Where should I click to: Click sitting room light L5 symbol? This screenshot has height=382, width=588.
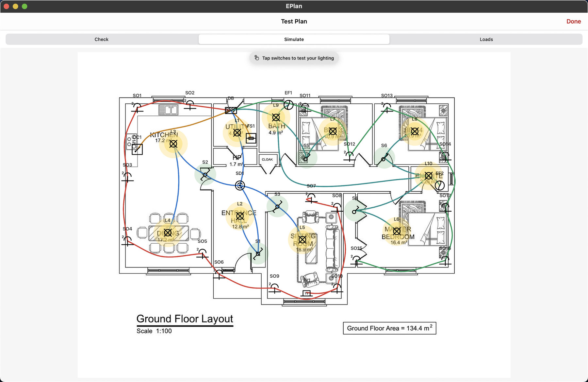click(x=302, y=239)
